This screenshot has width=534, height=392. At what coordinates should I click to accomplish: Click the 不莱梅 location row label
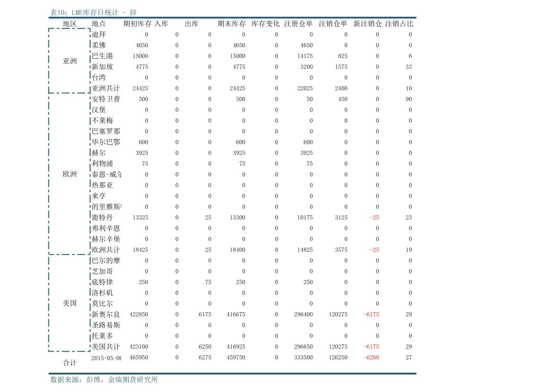102,121
